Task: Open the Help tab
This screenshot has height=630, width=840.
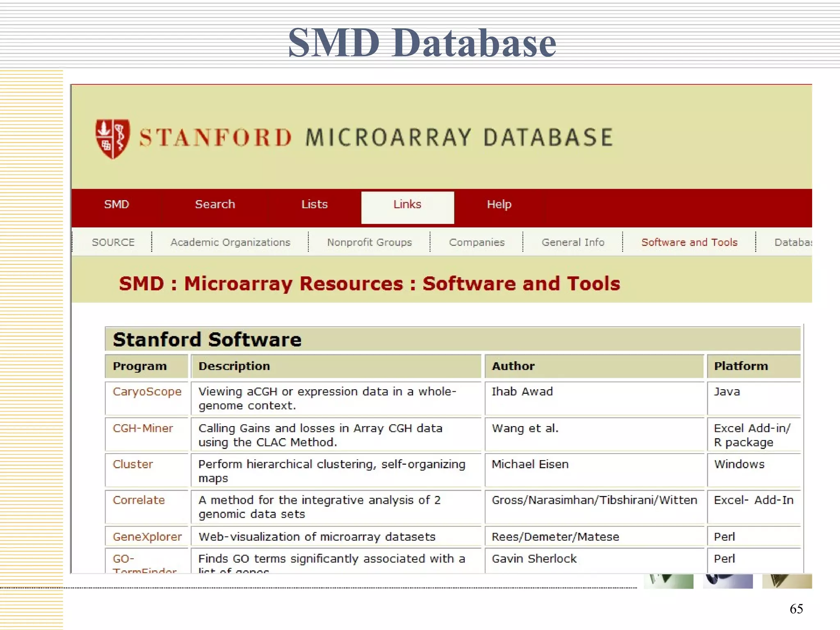Action: point(499,204)
